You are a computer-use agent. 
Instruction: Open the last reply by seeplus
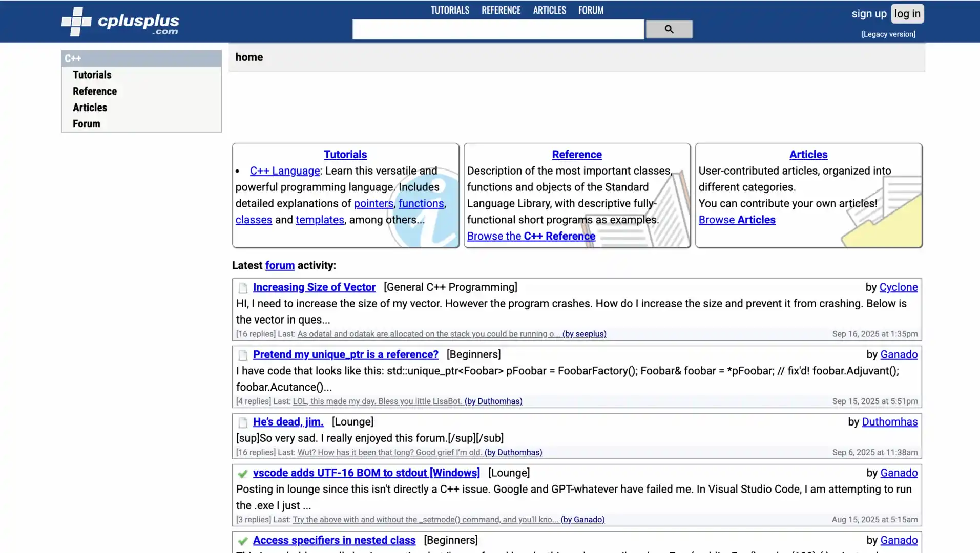pos(451,334)
